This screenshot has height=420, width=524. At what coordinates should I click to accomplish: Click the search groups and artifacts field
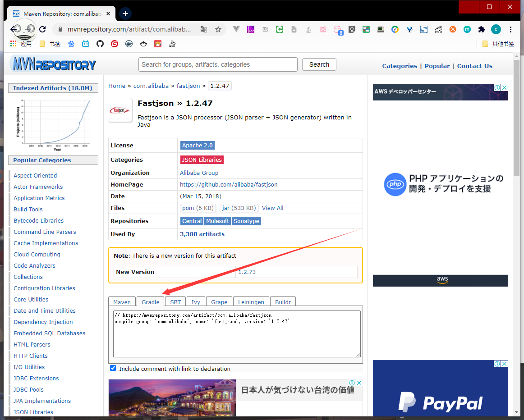click(x=218, y=64)
